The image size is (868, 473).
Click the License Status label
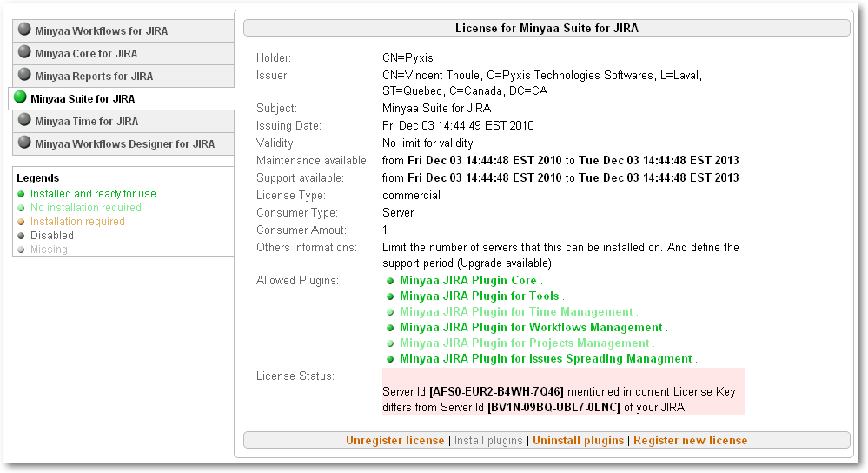coord(295,376)
